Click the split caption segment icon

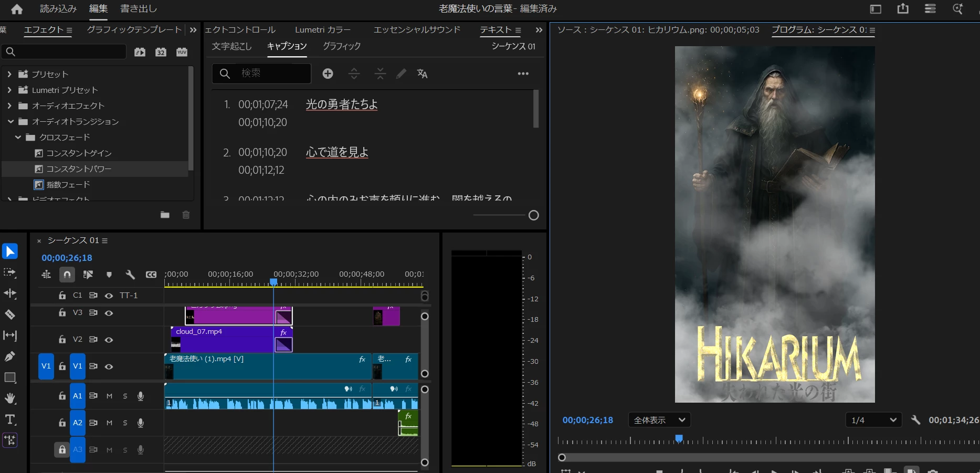354,73
